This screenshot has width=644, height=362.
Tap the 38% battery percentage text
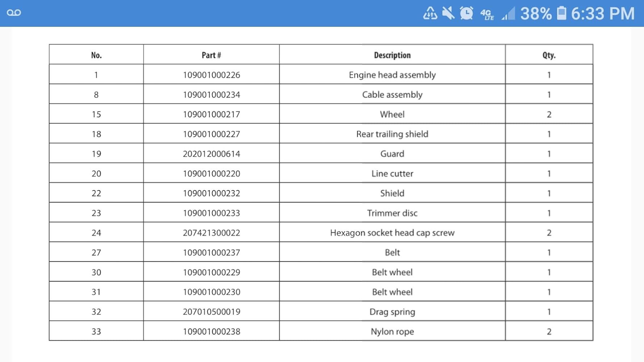point(536,14)
